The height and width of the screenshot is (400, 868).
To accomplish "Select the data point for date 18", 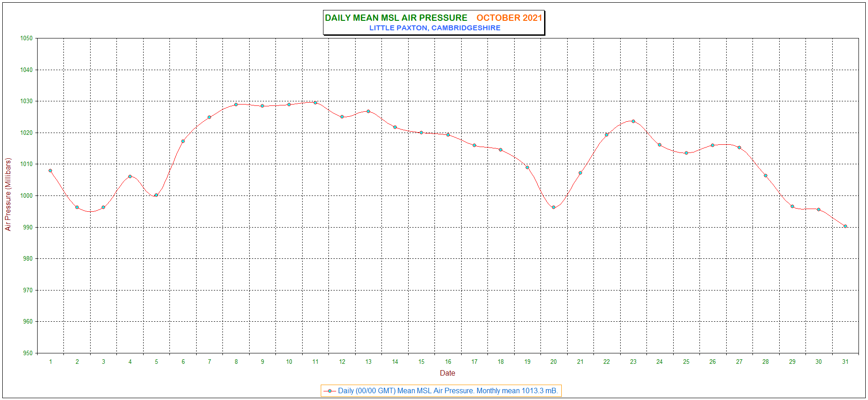I will pyautogui.click(x=501, y=150).
